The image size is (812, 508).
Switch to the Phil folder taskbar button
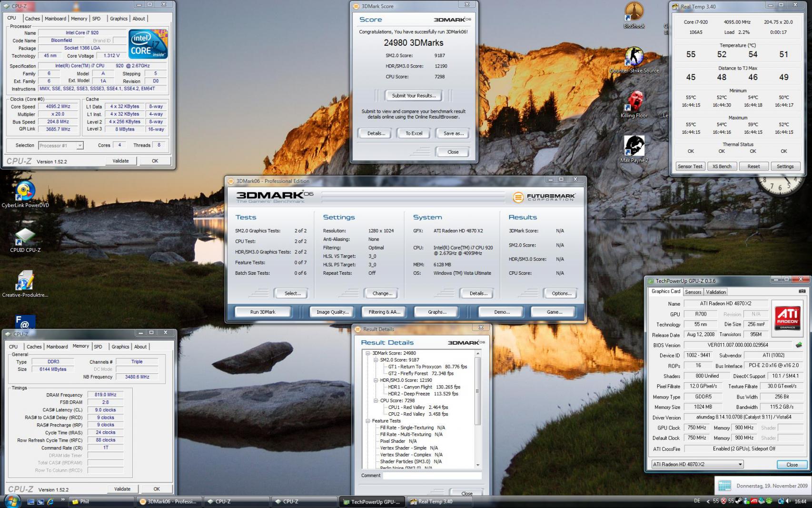point(102,501)
